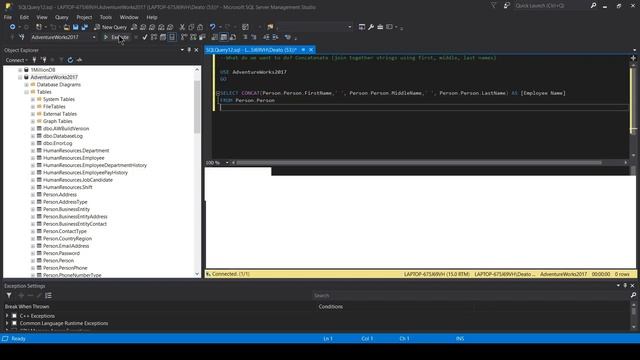The width and height of the screenshot is (640, 360).
Task: Select Person.Address table in tree
Action: coord(60,195)
